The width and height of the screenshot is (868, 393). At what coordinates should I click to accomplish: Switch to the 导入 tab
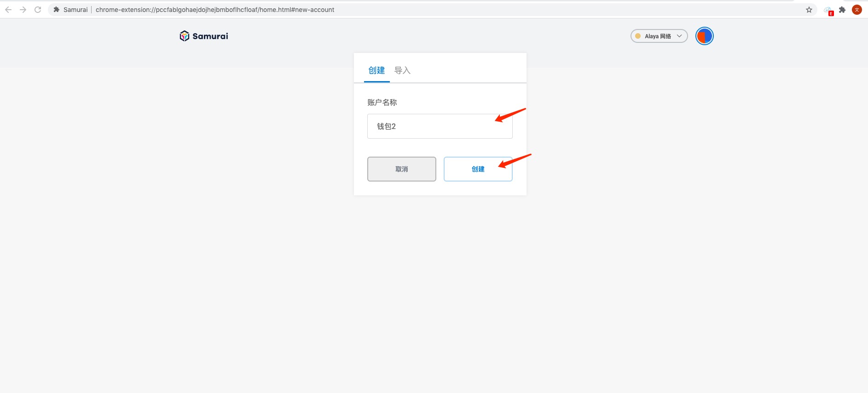coord(402,70)
